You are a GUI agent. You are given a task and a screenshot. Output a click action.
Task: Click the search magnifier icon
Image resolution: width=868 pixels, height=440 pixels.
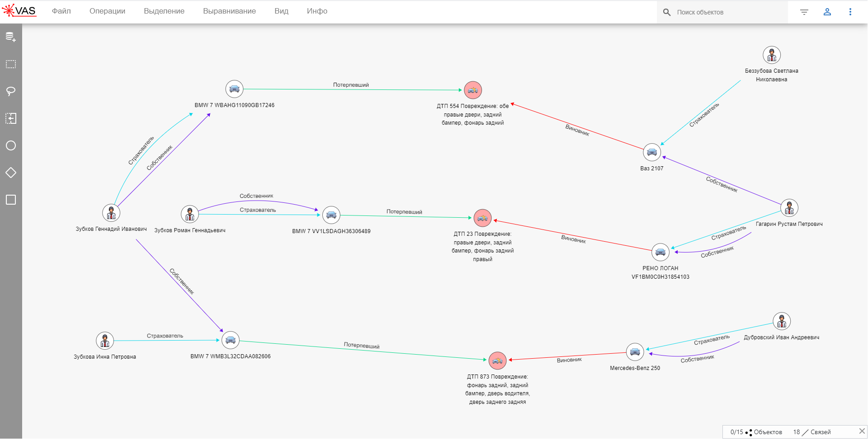point(667,12)
